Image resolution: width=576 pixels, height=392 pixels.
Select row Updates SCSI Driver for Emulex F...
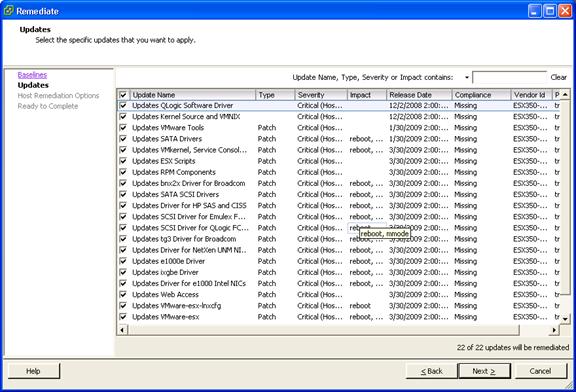click(339, 217)
